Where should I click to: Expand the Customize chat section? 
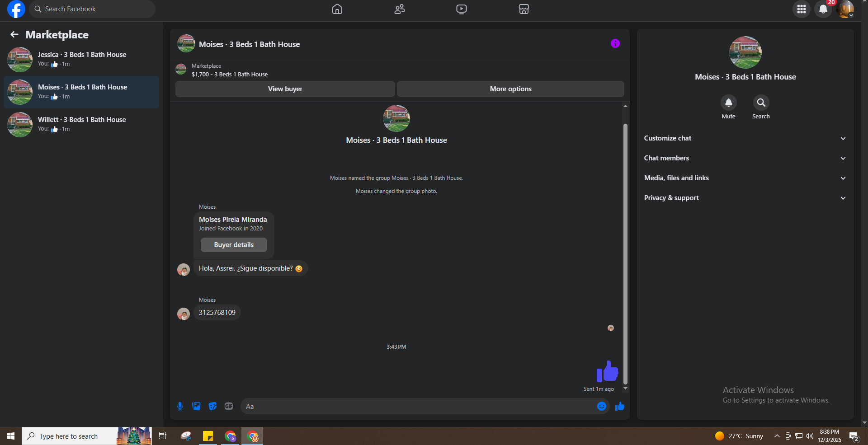tap(745, 138)
